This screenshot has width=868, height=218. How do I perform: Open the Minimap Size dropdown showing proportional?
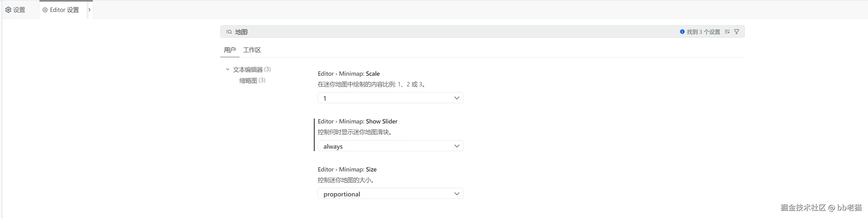[x=390, y=194]
